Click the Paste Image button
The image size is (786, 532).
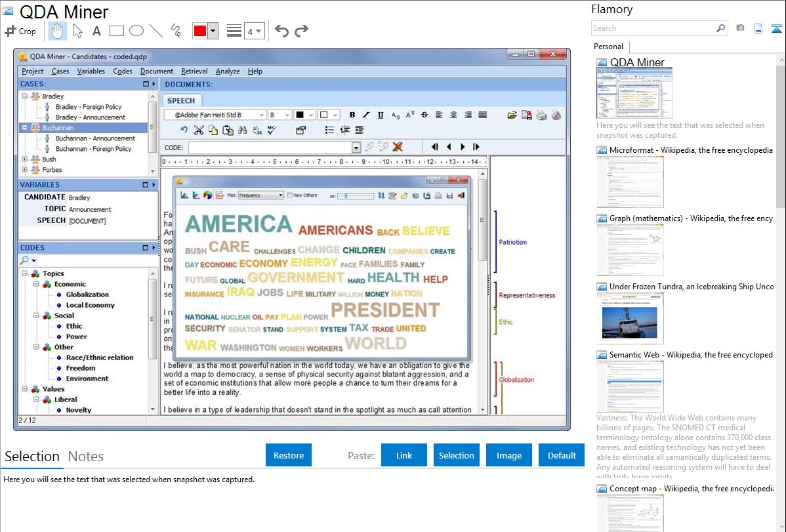click(509, 455)
